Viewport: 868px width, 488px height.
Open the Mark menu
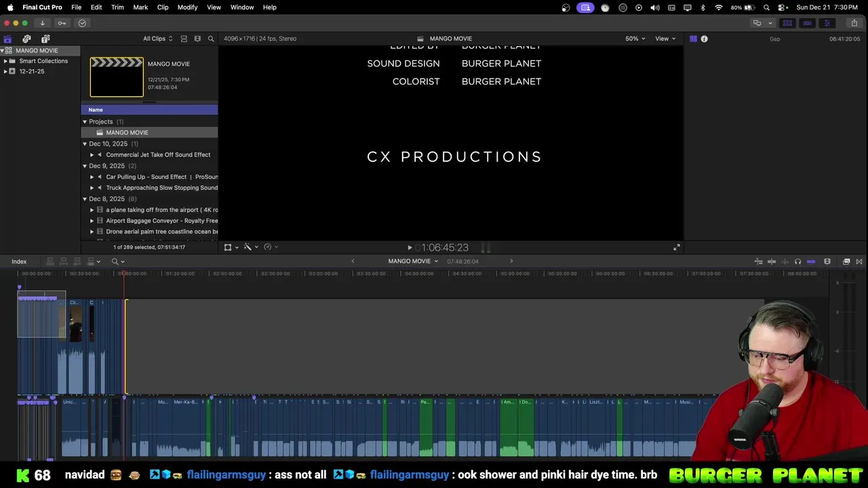pyautogui.click(x=140, y=7)
